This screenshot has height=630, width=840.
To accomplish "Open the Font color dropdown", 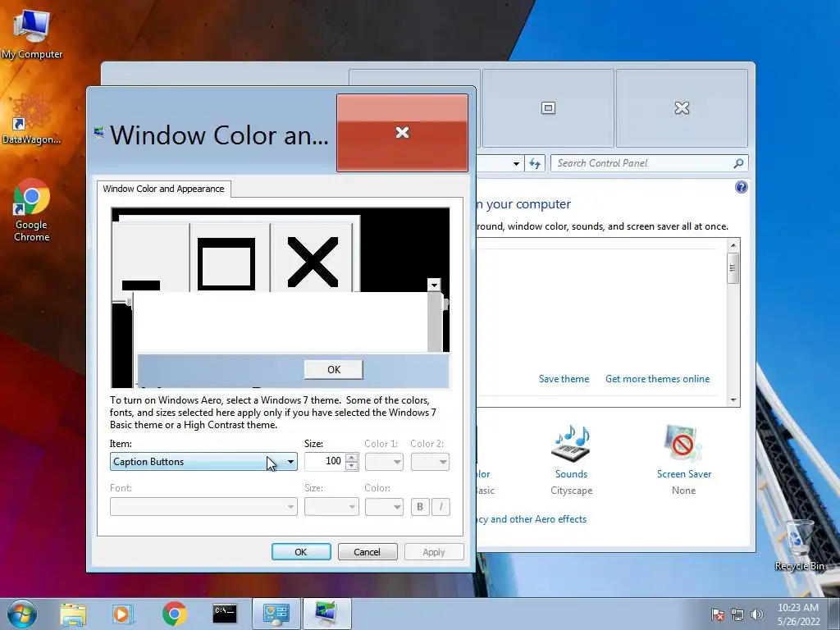I will click(384, 507).
